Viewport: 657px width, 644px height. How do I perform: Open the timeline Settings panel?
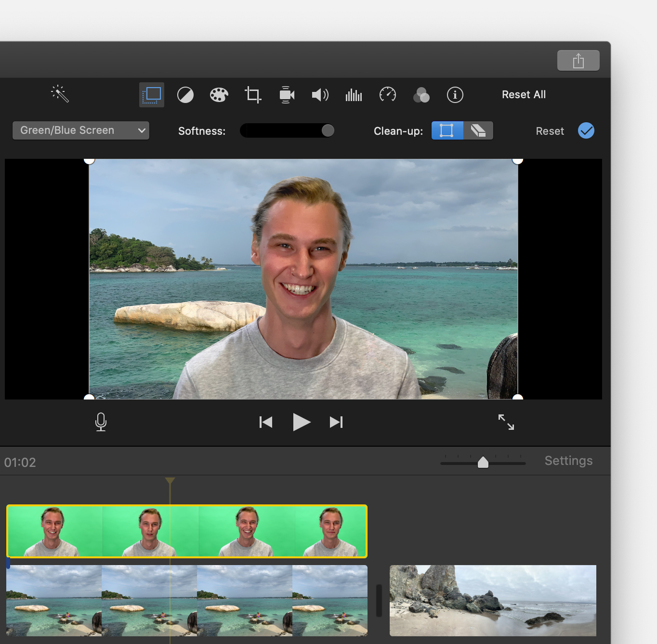pos(568,461)
